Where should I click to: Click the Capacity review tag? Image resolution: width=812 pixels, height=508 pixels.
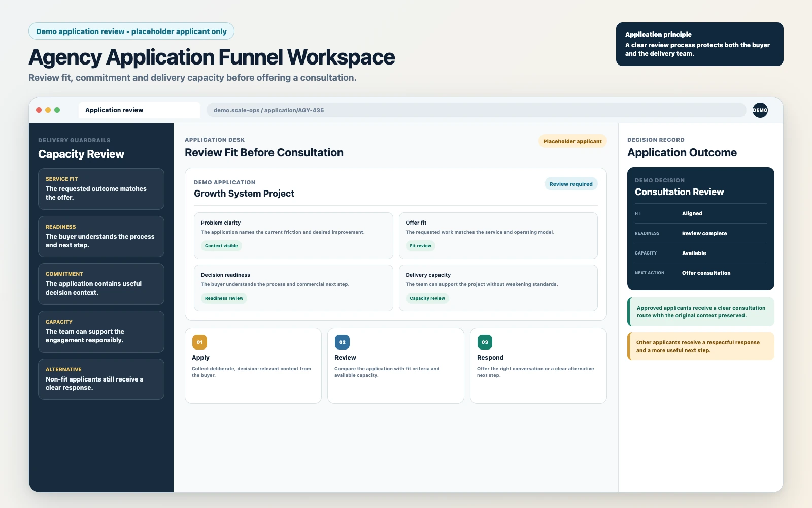(x=427, y=298)
